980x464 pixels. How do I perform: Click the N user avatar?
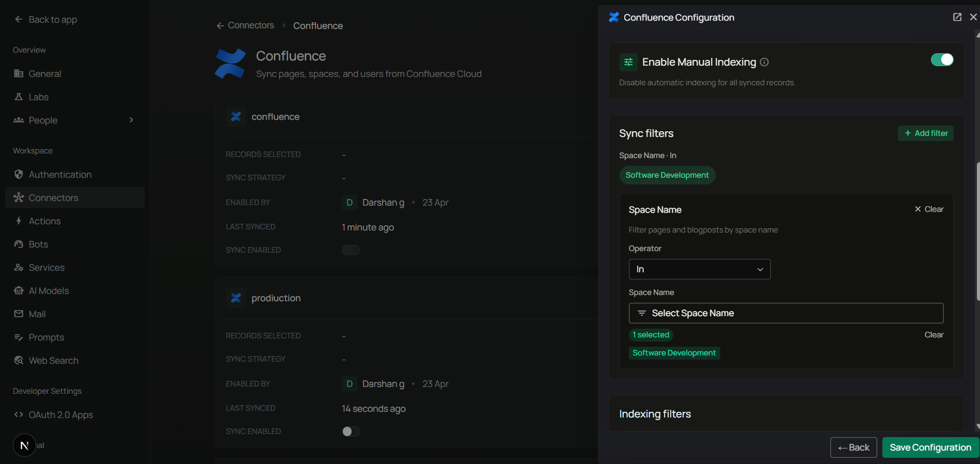(24, 445)
